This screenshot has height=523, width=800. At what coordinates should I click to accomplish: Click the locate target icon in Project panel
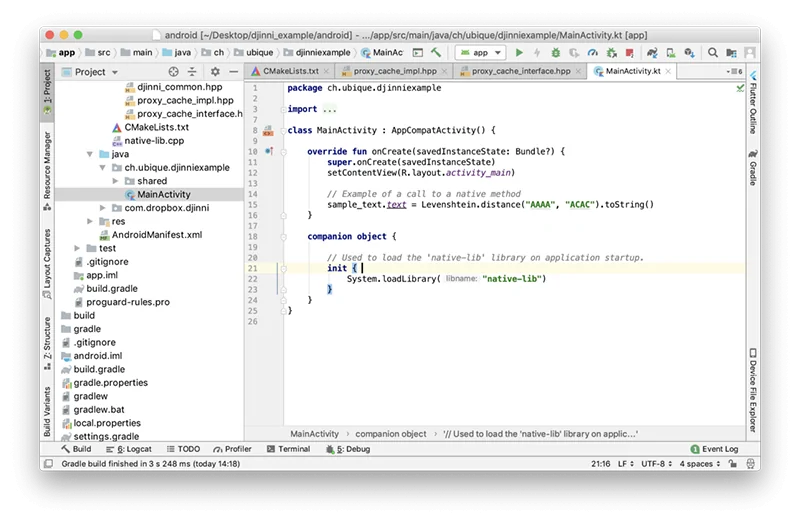pyautogui.click(x=173, y=72)
